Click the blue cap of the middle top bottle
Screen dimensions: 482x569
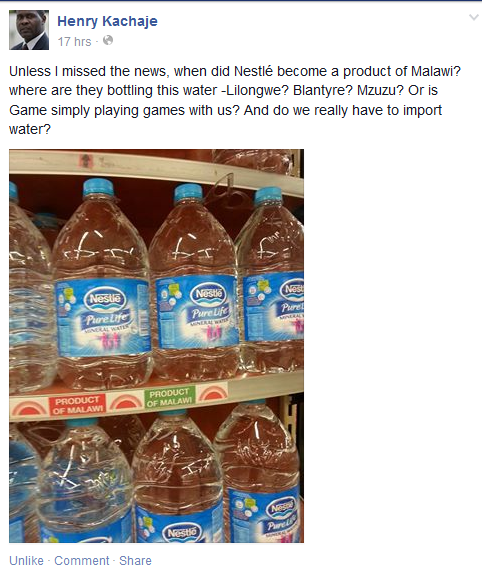(x=187, y=192)
